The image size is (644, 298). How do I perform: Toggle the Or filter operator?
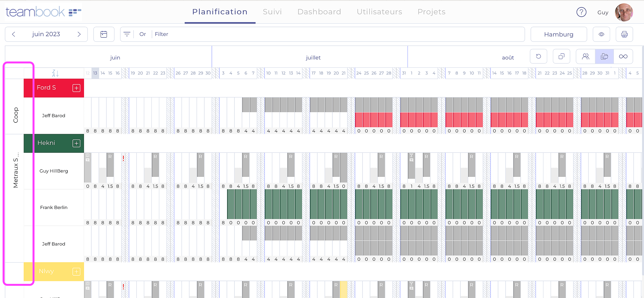click(x=143, y=34)
